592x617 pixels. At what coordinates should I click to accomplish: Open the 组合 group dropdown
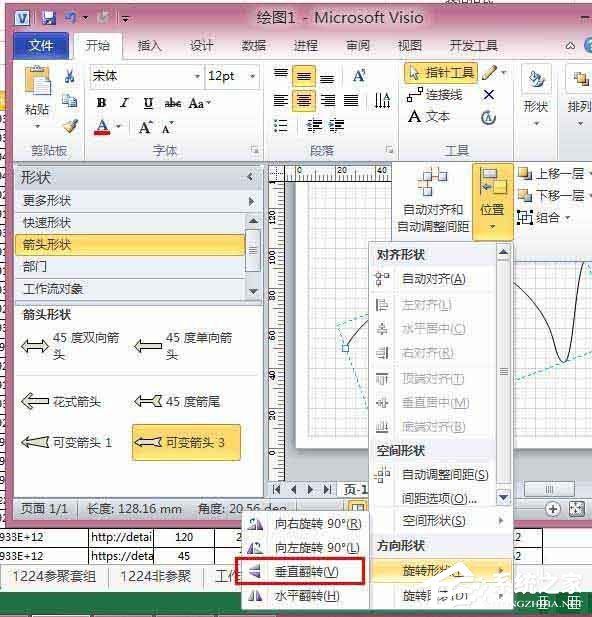click(x=544, y=218)
